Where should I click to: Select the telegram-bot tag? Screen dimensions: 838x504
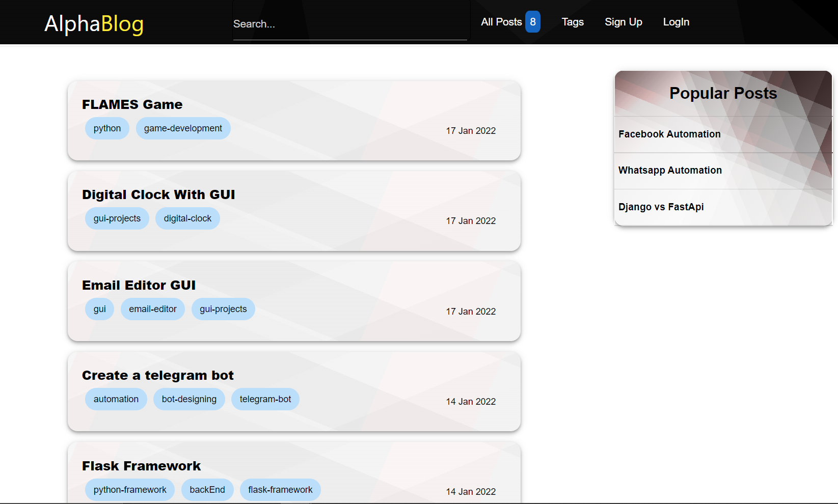(x=265, y=399)
